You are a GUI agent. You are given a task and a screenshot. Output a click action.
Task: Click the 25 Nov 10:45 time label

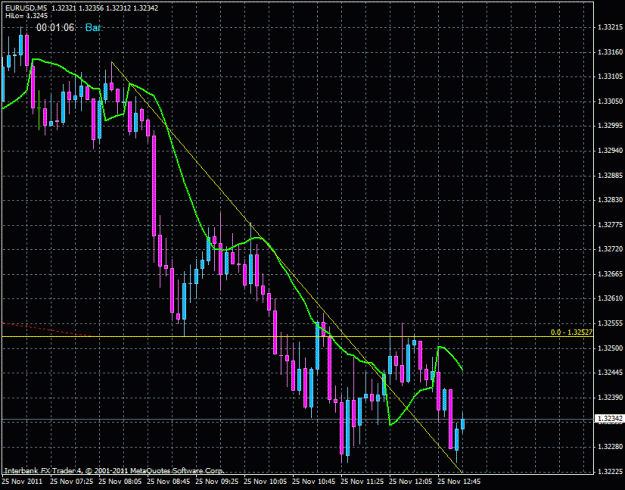[x=314, y=481]
